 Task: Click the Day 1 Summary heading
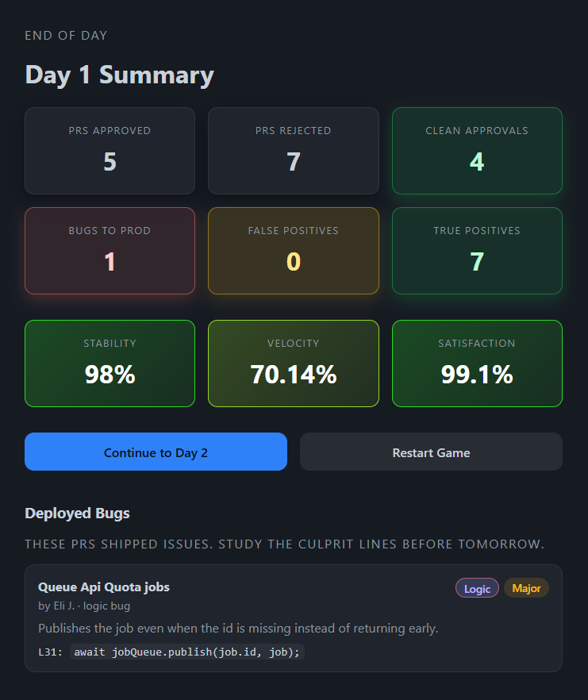click(x=119, y=75)
